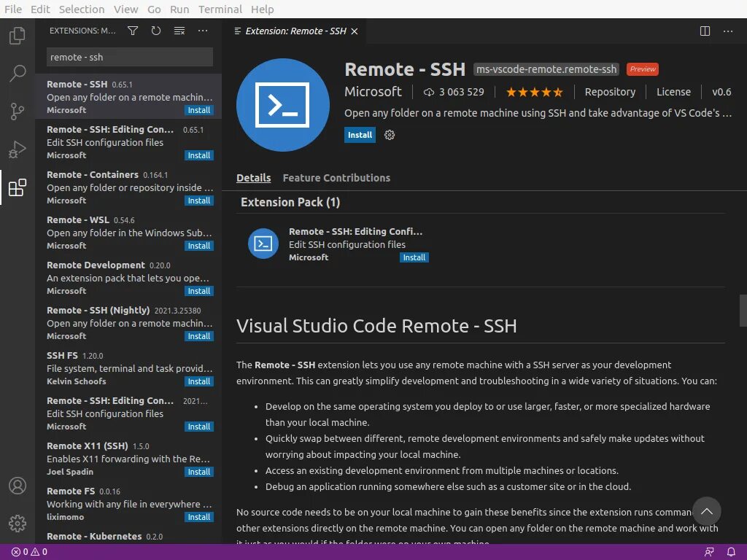Open editor more actions ellipsis

coord(728,31)
